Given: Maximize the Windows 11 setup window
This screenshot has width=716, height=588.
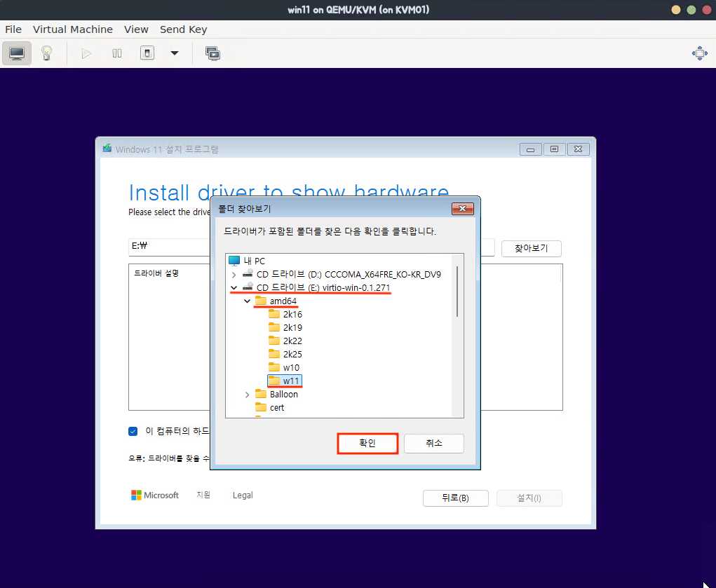Looking at the screenshot, I should point(554,149).
